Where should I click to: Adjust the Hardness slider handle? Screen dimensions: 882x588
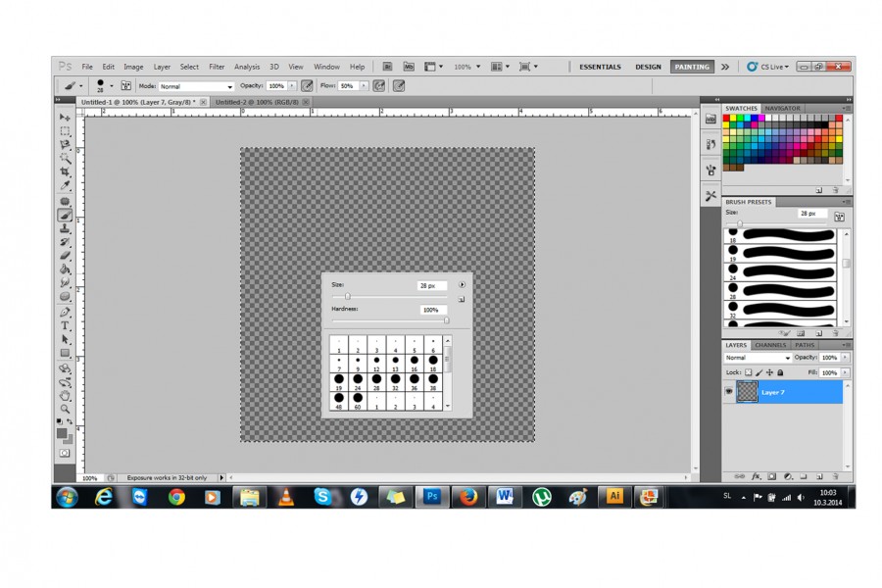pos(446,320)
